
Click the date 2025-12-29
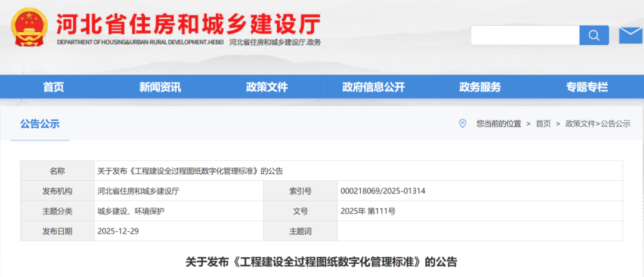(x=118, y=231)
